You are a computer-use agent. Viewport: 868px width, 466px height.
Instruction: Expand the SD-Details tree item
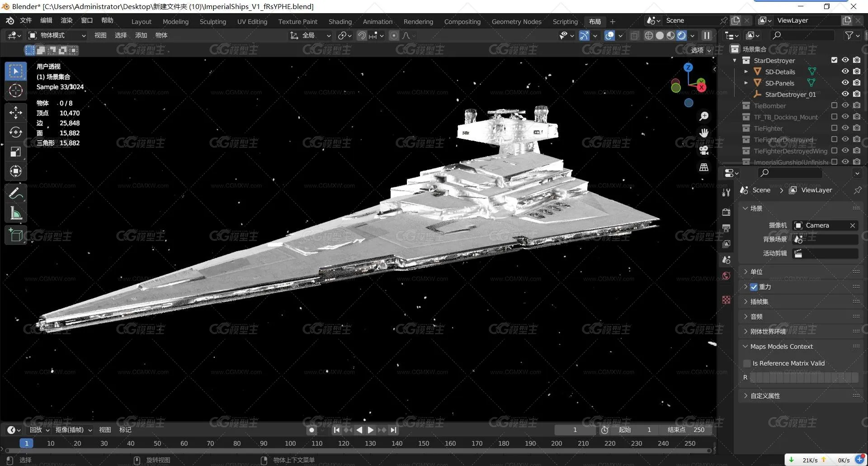coord(746,71)
